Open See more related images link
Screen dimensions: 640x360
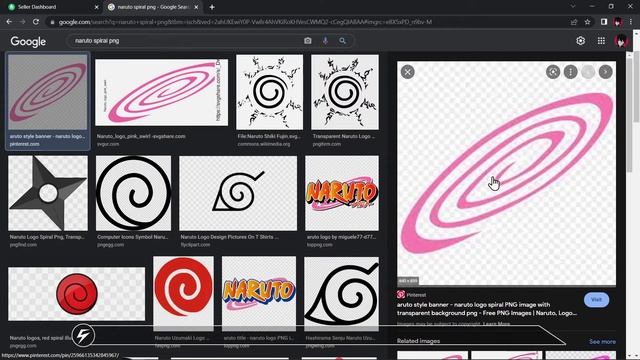pyautogui.click(x=602, y=342)
